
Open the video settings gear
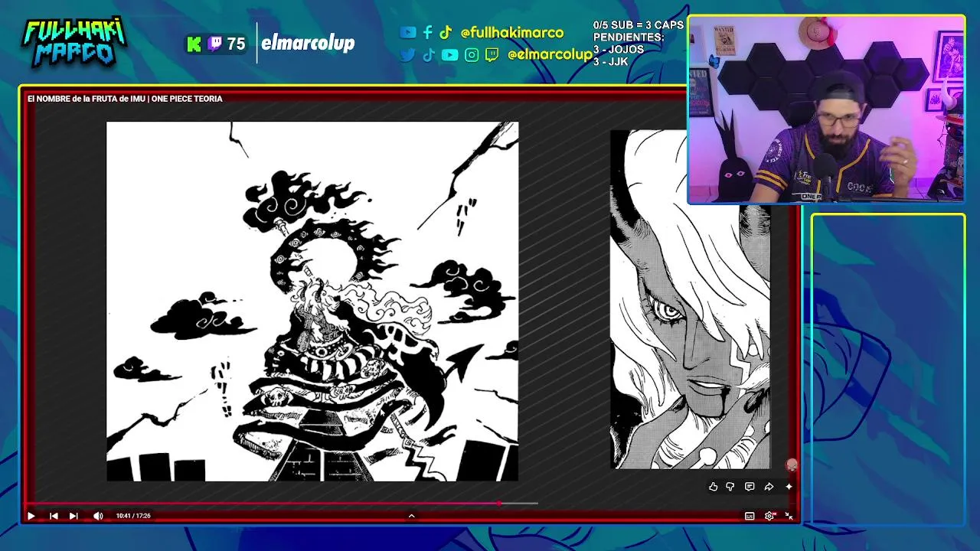[769, 516]
